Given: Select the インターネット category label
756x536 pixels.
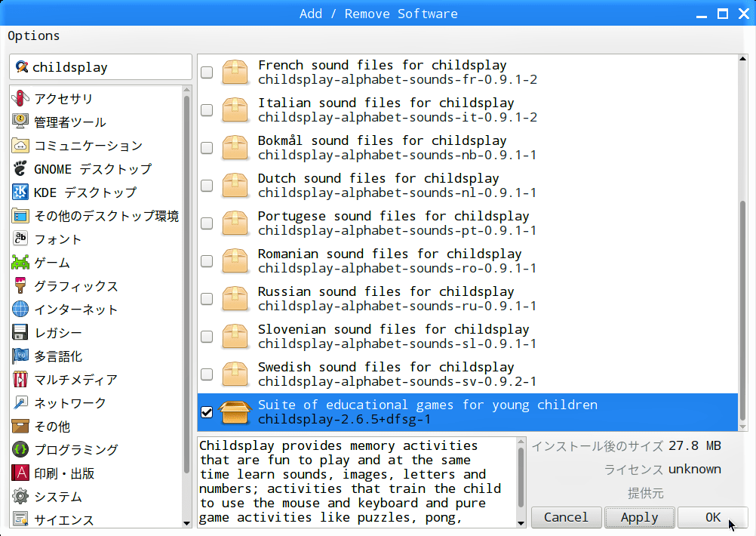Looking at the screenshot, I should coord(75,310).
